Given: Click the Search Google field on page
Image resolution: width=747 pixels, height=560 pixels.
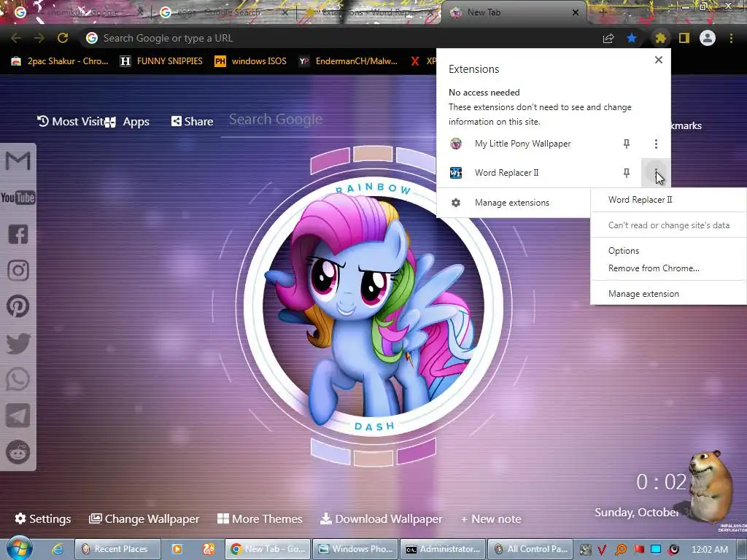Looking at the screenshot, I should (329, 120).
